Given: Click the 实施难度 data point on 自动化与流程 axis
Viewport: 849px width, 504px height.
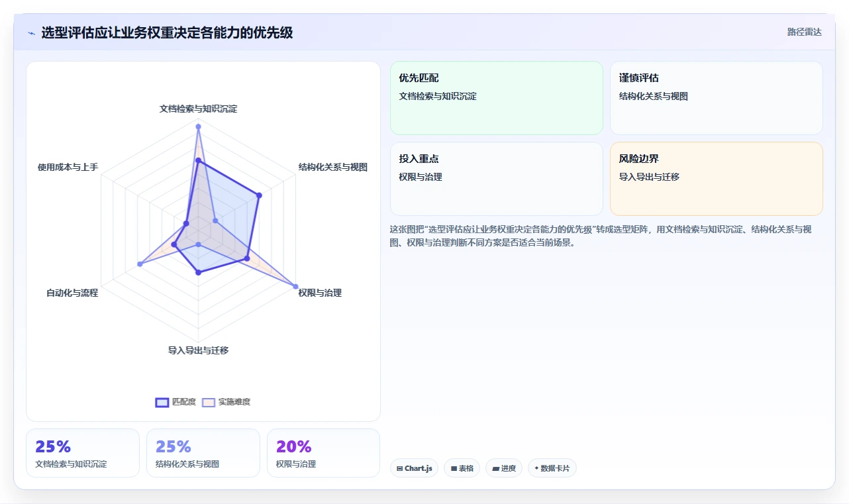Looking at the screenshot, I should [140, 264].
